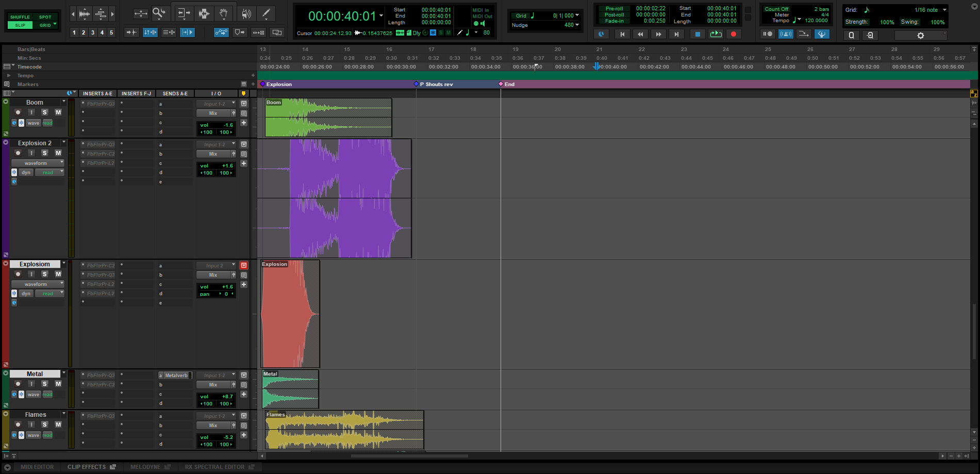This screenshot has width=980, height=474.
Task: Click the audio zoom waveform icon
Action: tap(85, 13)
